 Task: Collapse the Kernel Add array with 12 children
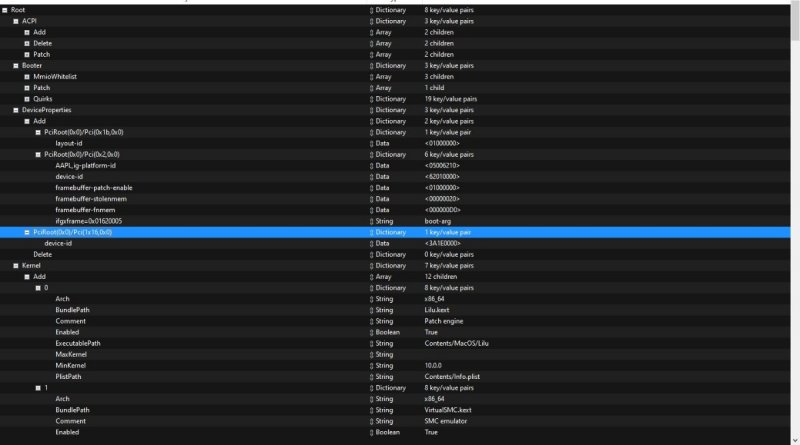click(27, 277)
